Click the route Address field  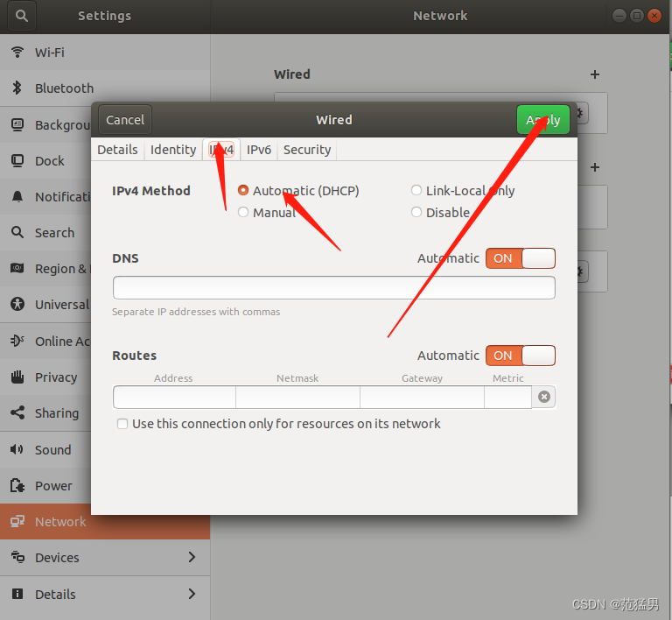tap(174, 397)
